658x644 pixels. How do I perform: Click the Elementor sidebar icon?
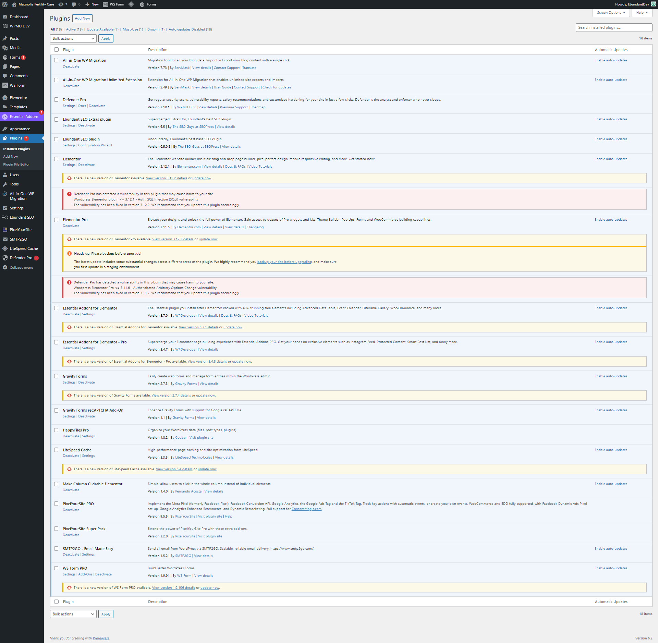5,98
